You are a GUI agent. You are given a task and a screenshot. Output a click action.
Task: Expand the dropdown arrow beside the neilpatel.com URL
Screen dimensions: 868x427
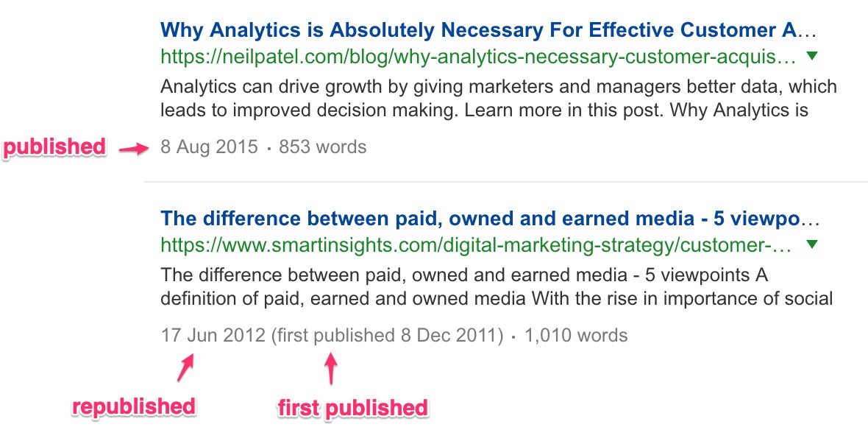(812, 56)
